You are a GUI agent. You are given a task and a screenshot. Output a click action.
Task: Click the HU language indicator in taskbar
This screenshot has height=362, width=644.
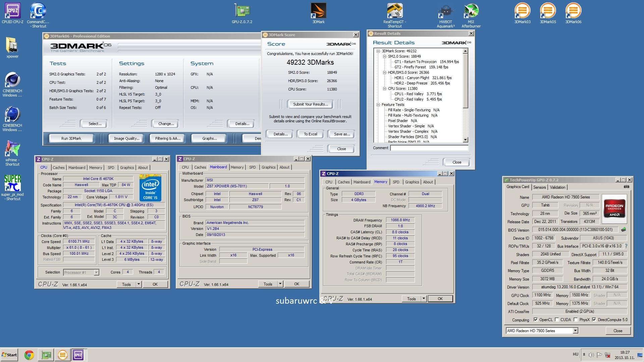click(x=576, y=354)
